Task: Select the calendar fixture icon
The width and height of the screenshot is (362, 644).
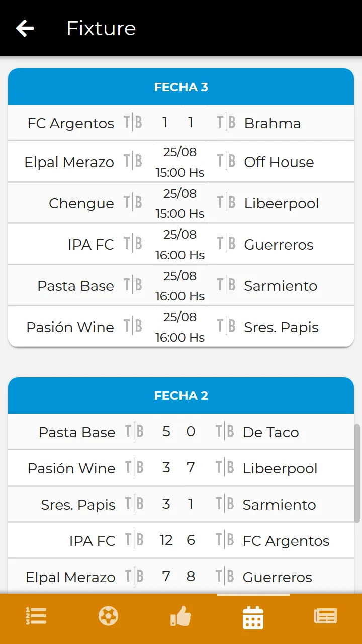Action: (x=253, y=617)
